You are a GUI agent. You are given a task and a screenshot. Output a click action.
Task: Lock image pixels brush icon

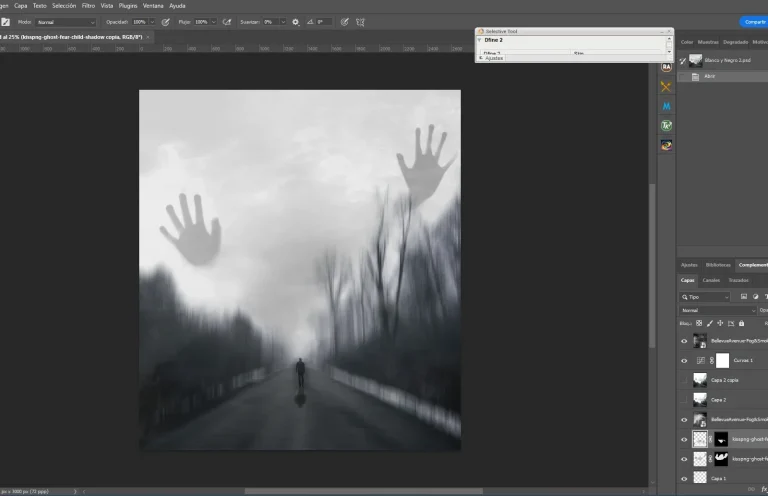[710, 323]
